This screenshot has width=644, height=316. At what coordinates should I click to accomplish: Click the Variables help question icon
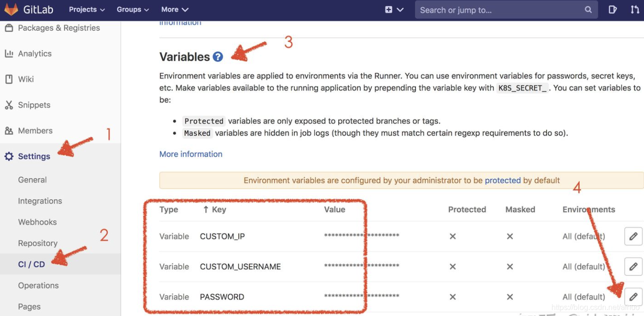(218, 57)
